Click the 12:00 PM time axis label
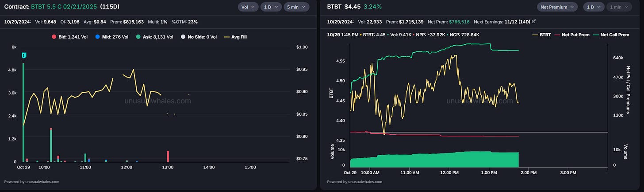This screenshot has height=192, width=644. (449, 172)
